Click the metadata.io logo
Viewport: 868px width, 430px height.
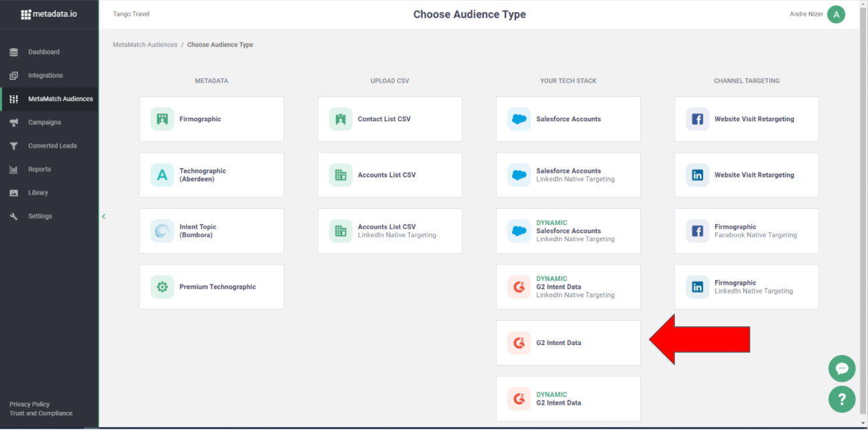click(49, 14)
